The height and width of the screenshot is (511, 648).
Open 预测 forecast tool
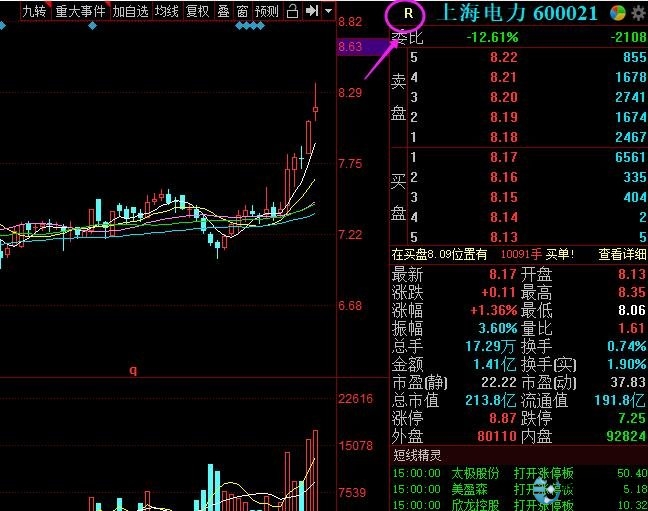click(267, 11)
